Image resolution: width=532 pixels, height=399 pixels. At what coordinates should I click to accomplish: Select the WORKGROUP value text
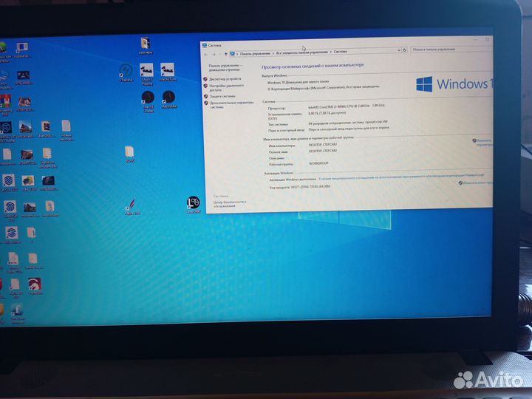(318, 163)
